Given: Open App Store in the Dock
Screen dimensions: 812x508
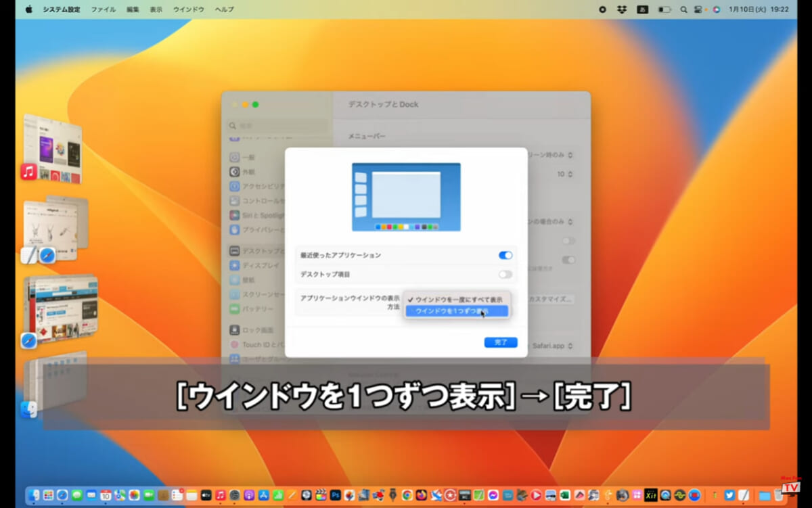Looking at the screenshot, I should point(263,495).
